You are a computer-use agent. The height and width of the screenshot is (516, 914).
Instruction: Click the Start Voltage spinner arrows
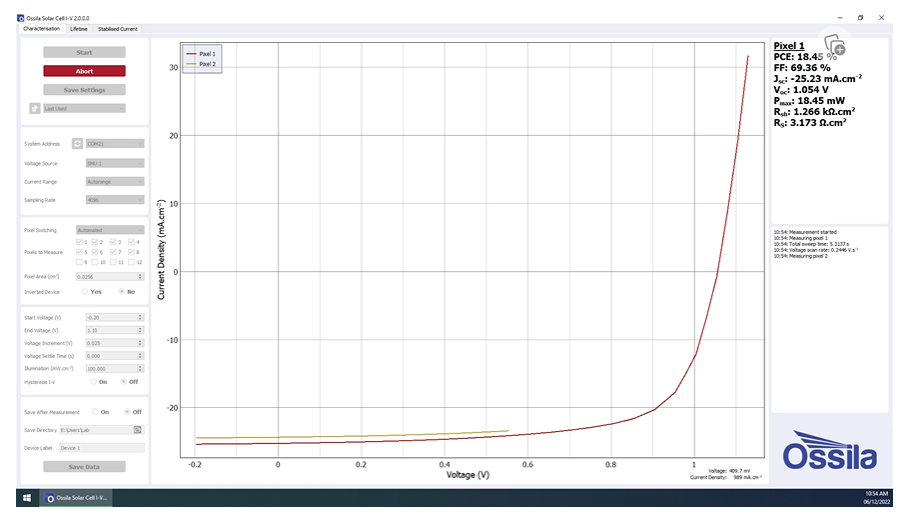pyautogui.click(x=140, y=318)
